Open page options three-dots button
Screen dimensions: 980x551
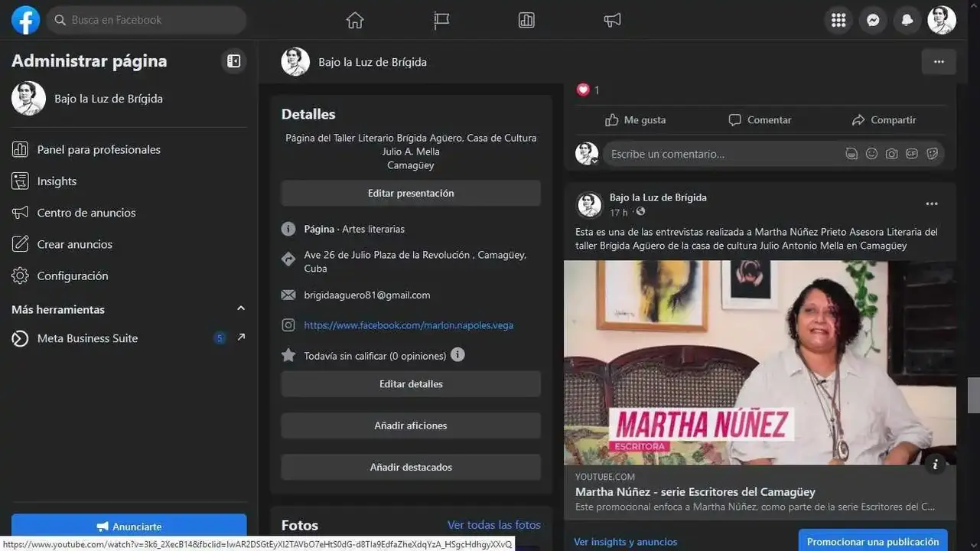pyautogui.click(x=939, y=62)
